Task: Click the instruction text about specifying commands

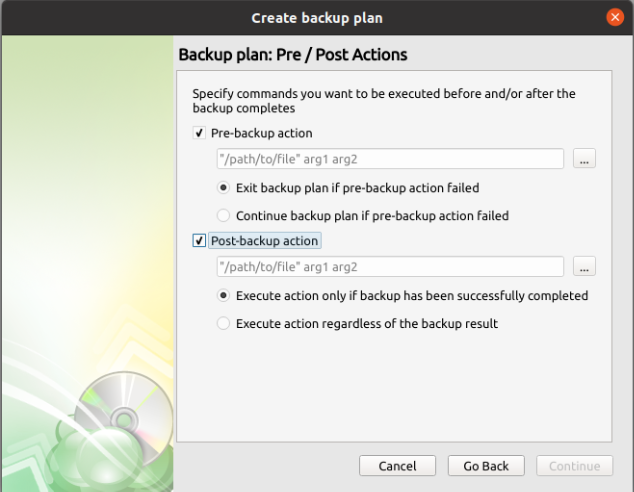Action: pos(383,100)
